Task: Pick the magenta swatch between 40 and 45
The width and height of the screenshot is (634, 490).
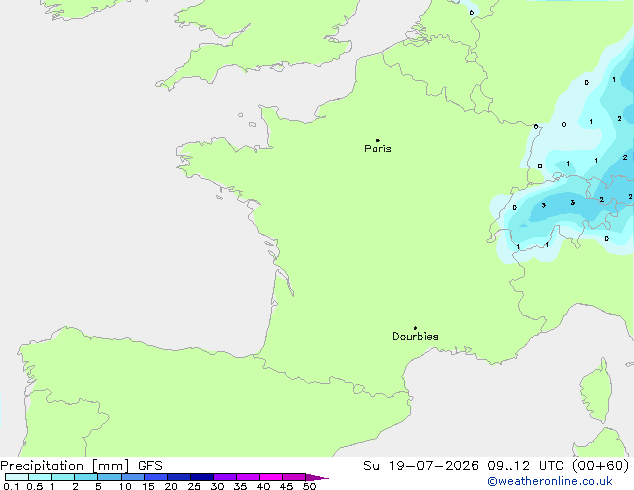Action: point(271,477)
